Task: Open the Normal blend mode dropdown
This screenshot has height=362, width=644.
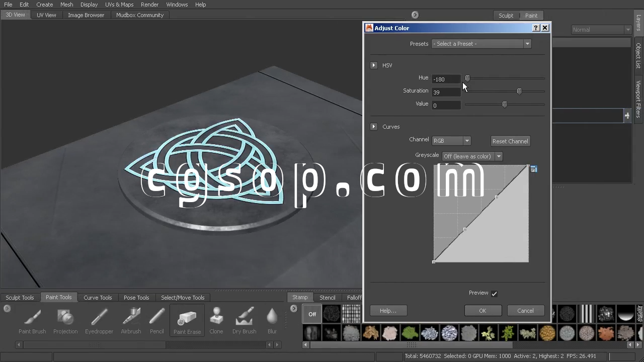Action: [x=601, y=30]
